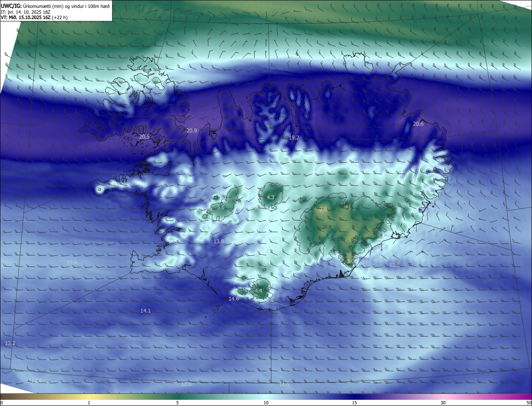Screen dimensions: 532x406
Task: Click the map value 11.5
Action: 284,384
